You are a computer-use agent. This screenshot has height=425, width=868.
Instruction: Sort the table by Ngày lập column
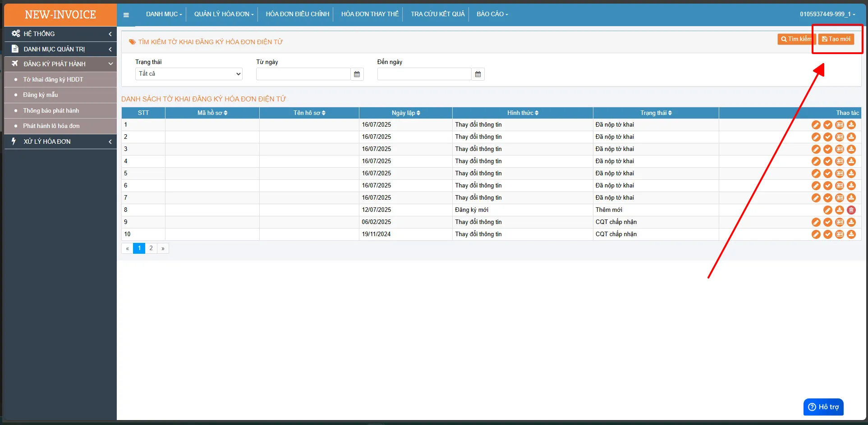(x=406, y=113)
